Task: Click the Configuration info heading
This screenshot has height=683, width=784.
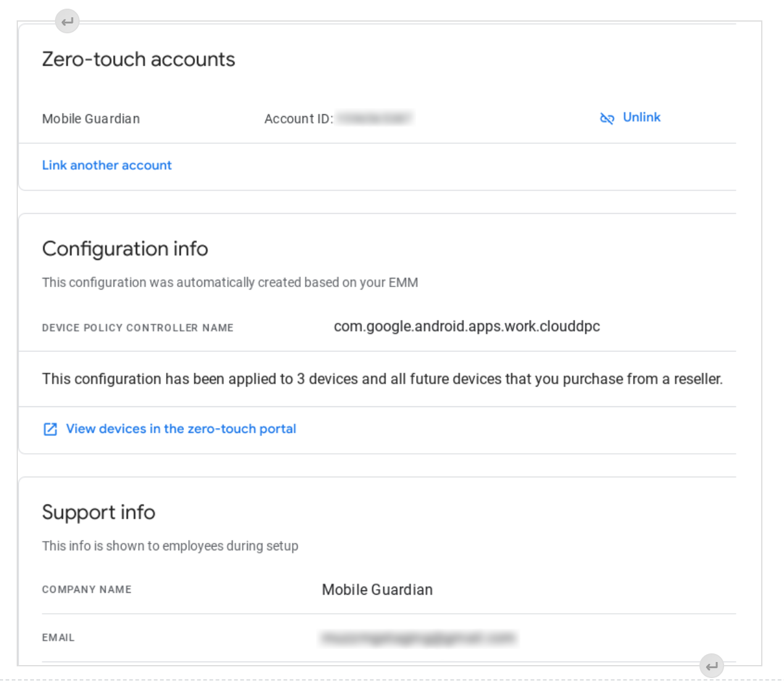Action: pyautogui.click(x=125, y=249)
